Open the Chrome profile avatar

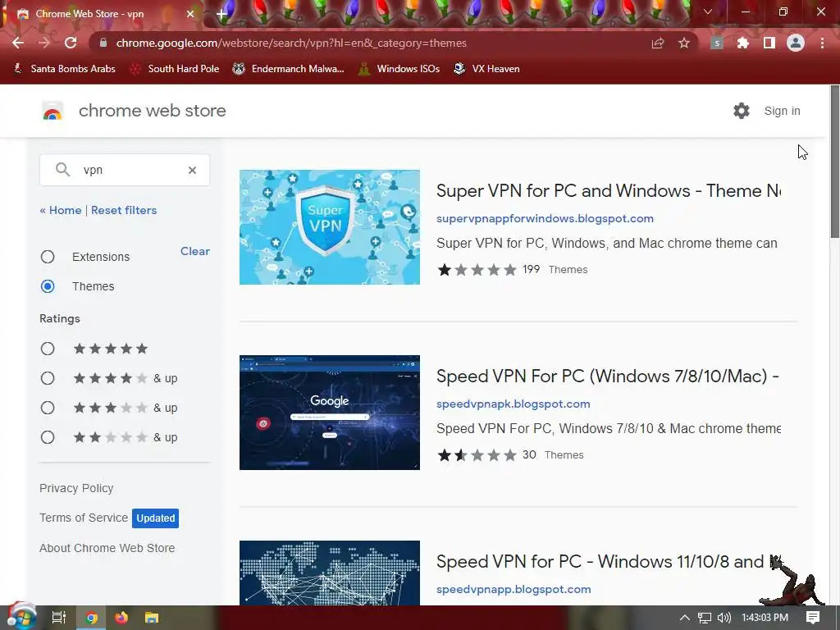click(x=796, y=43)
